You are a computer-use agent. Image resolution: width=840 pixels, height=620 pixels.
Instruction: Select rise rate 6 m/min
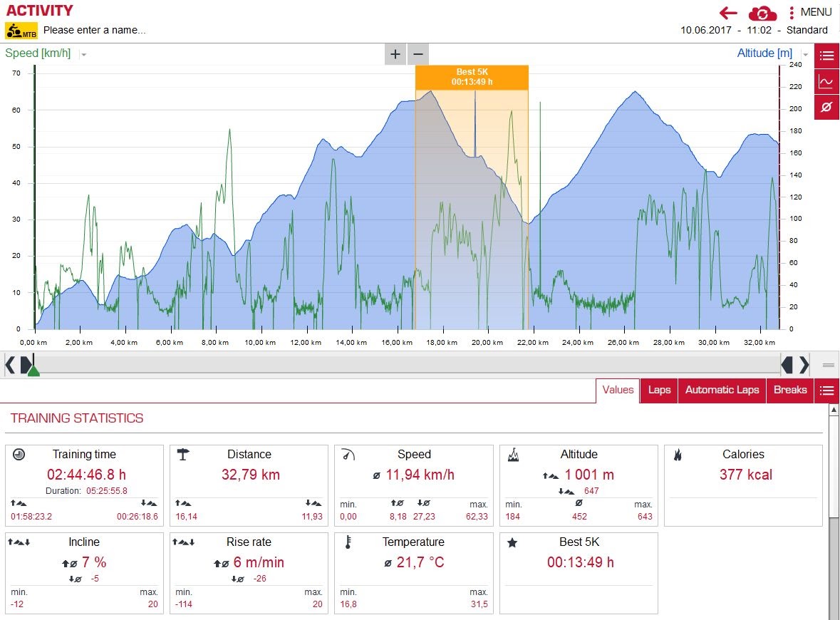(259, 562)
